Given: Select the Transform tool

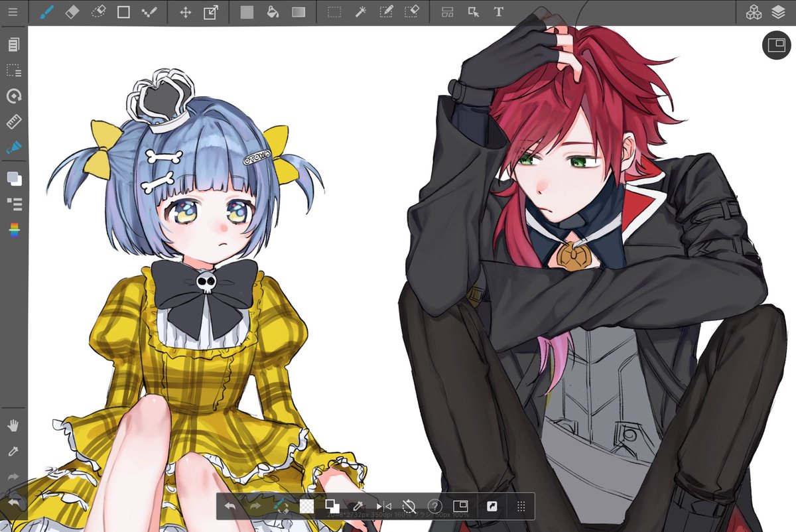Looking at the screenshot, I should (211, 12).
